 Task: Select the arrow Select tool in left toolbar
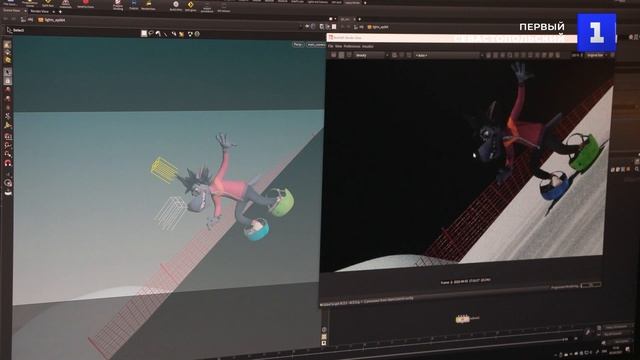pos(7,72)
